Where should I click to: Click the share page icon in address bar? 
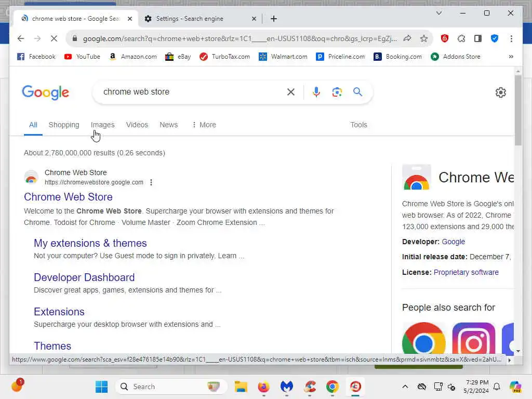click(407, 38)
